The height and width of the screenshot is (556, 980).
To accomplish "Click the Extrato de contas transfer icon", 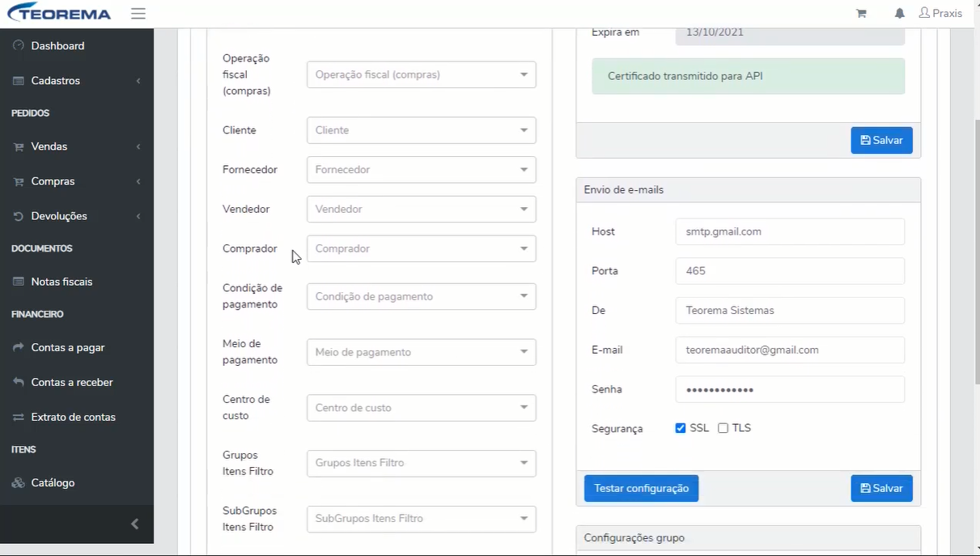I will pos(19,418).
